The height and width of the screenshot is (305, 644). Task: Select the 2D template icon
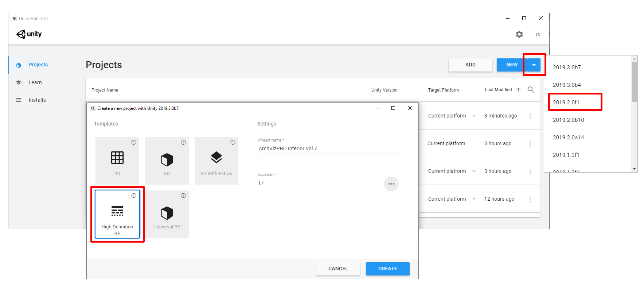point(117,158)
